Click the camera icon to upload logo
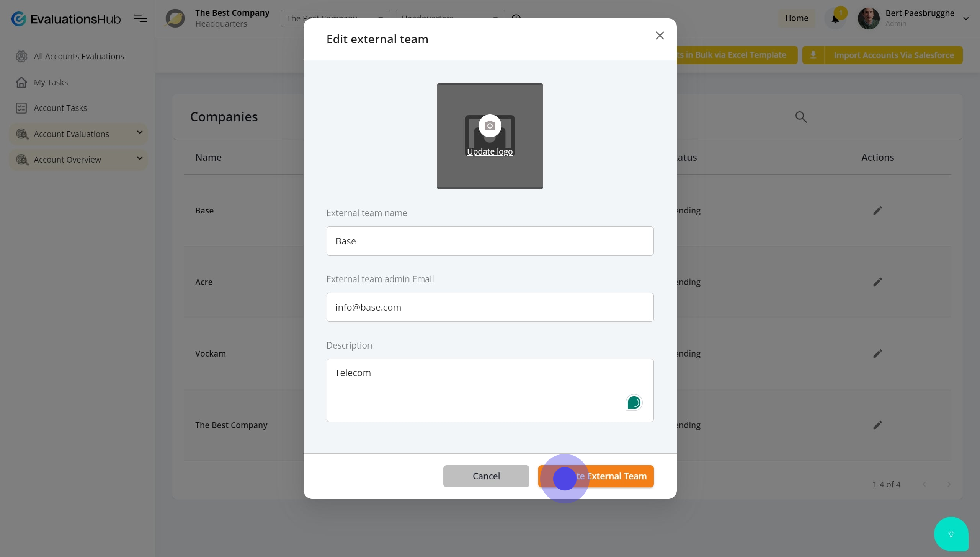 point(490,125)
